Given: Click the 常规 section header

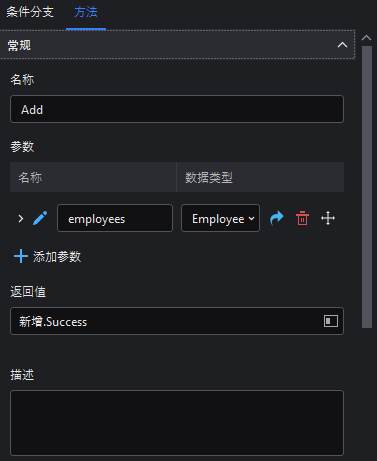Looking at the screenshot, I should pos(177,45).
